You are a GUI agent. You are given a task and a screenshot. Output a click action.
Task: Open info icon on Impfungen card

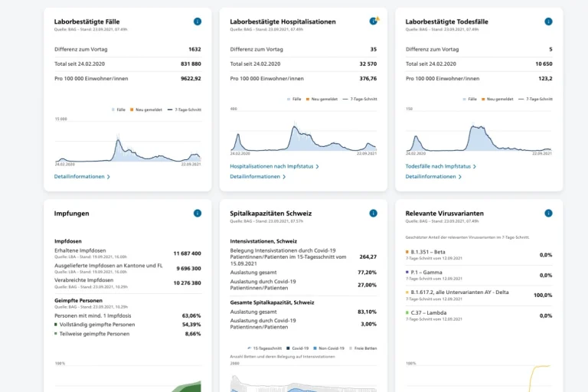[x=198, y=213]
